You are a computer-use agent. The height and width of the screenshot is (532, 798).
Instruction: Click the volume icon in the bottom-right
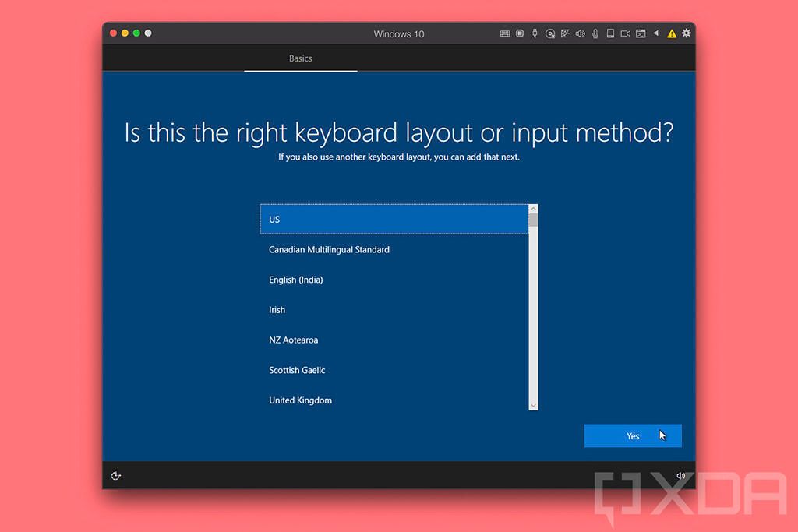pos(680,475)
